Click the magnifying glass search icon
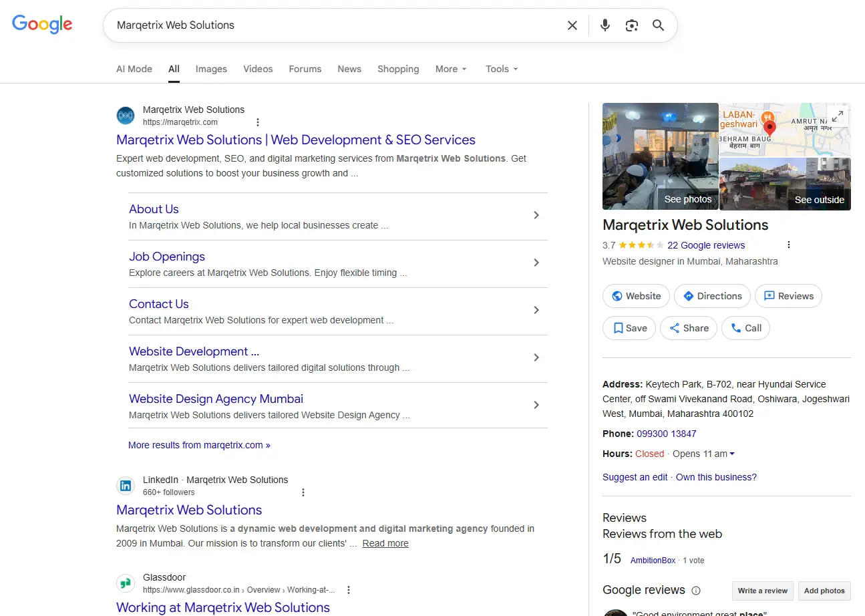The height and width of the screenshot is (616, 865). [x=658, y=25]
